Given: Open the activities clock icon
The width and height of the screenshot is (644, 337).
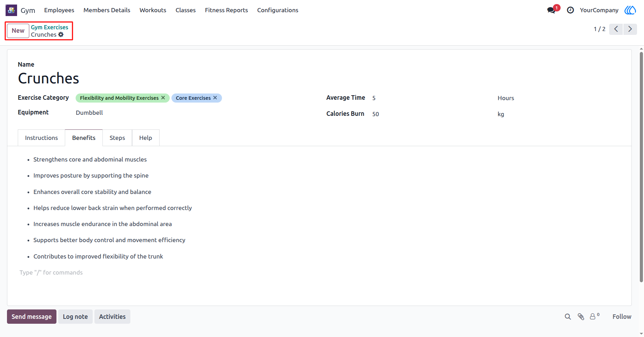Looking at the screenshot, I should pyautogui.click(x=570, y=10).
